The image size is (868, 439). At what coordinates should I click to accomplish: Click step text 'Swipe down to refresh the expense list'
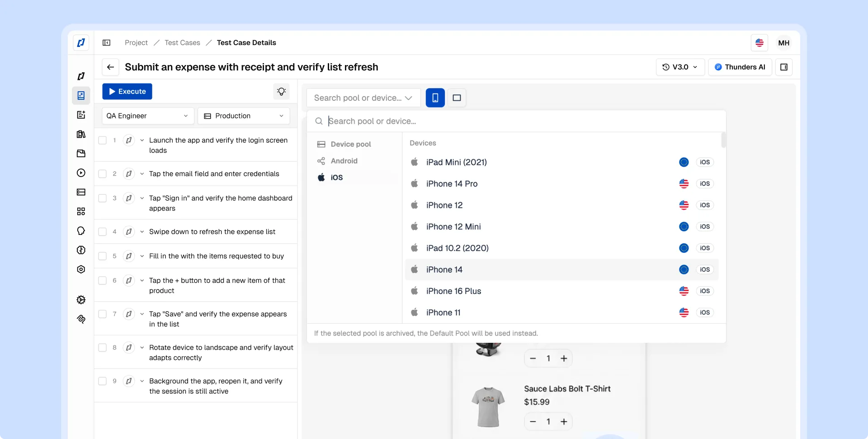[x=212, y=232]
